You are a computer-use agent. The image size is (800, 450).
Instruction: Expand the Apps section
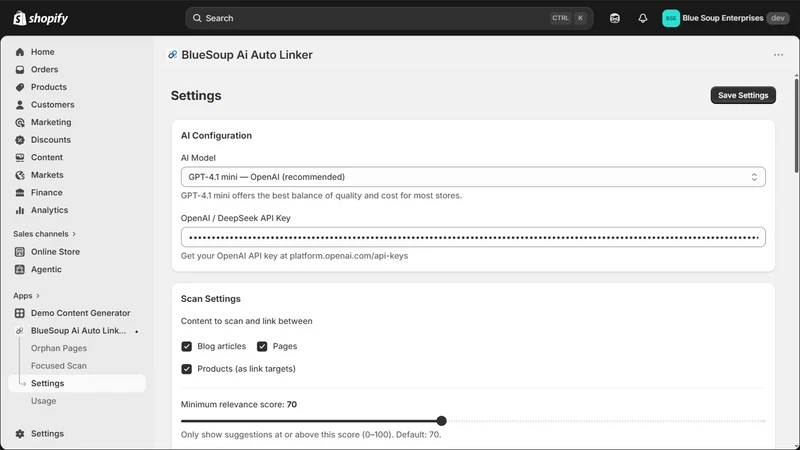[x=27, y=295]
